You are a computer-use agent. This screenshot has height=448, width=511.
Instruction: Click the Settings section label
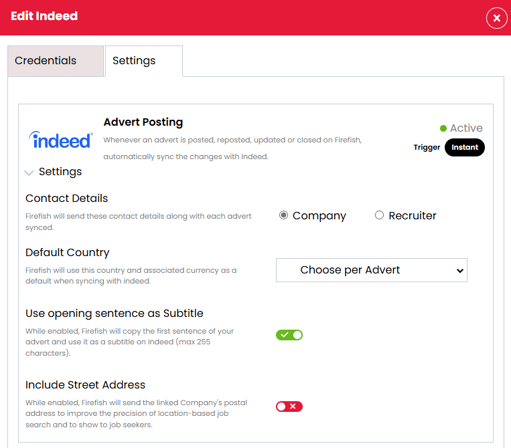pyautogui.click(x=60, y=172)
